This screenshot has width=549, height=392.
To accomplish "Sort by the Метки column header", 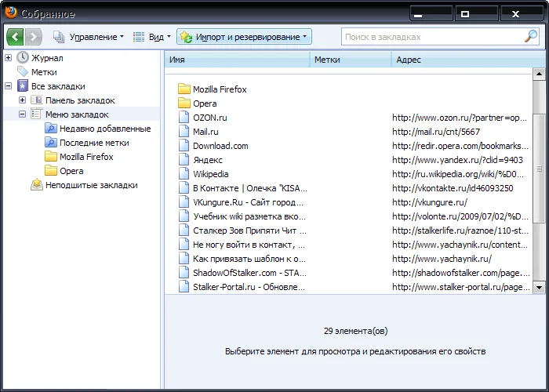I will pos(351,60).
